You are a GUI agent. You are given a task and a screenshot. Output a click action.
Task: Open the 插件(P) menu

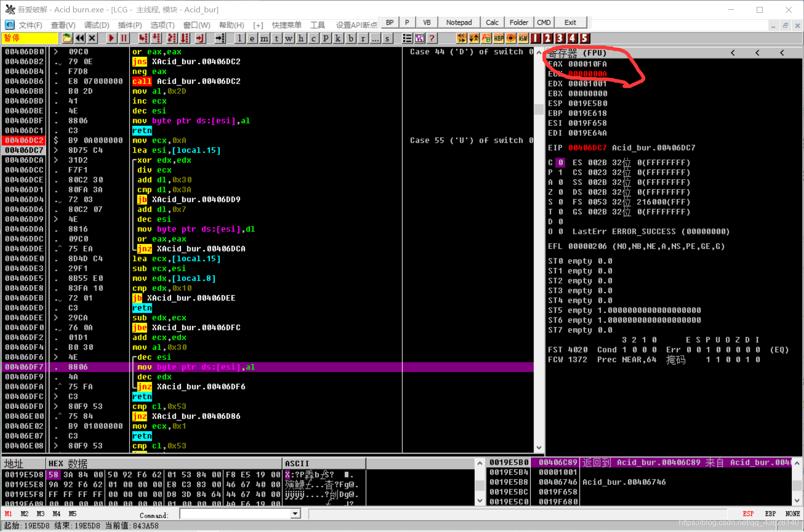(130, 25)
